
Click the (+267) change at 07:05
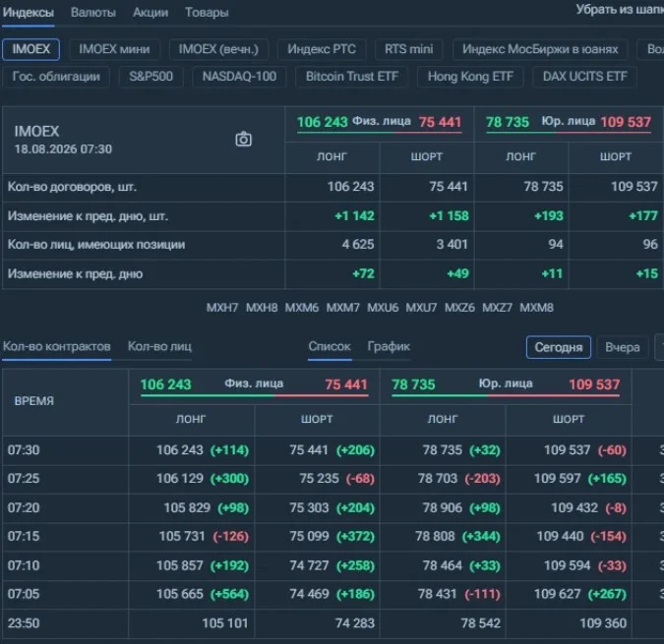tap(607, 594)
